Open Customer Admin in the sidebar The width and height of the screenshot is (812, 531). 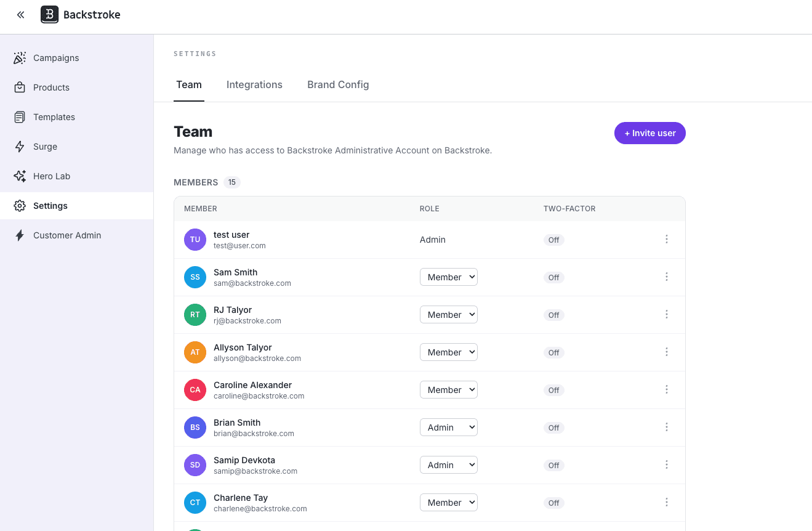coord(76,235)
